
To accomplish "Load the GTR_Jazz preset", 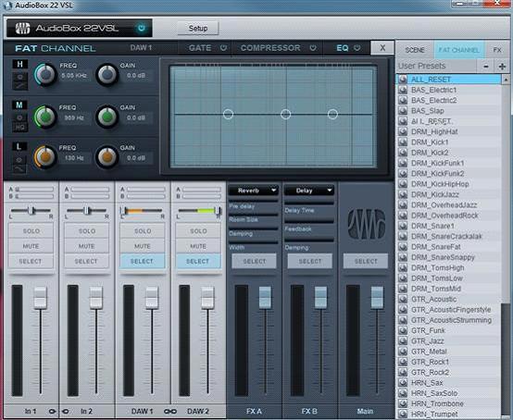I will point(448,340).
